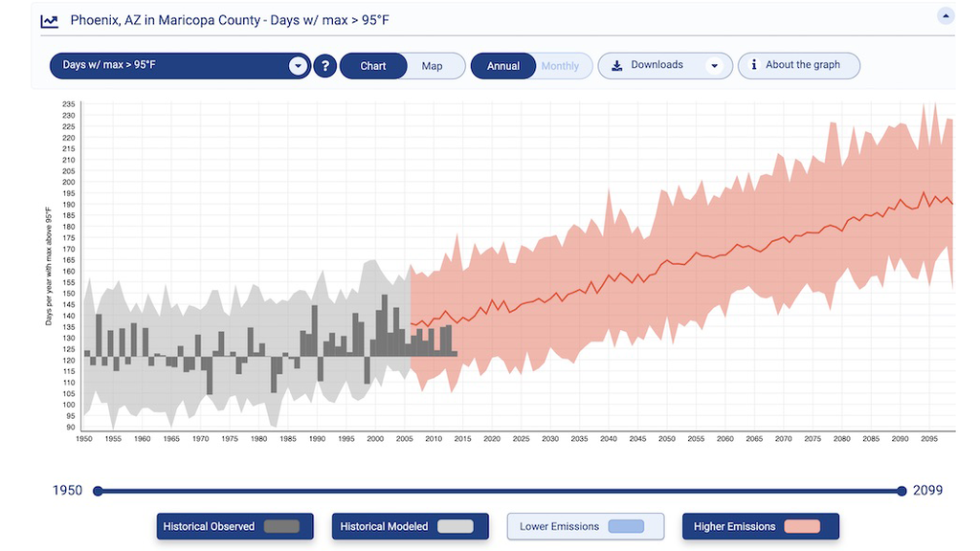Click the line chart icon beside the title

pyautogui.click(x=49, y=19)
